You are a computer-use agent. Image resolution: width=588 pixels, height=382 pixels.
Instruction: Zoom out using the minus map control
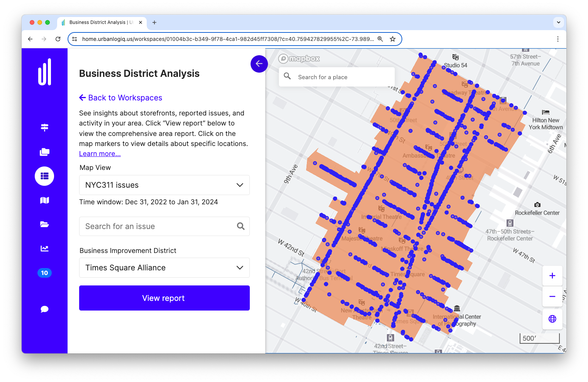click(552, 297)
